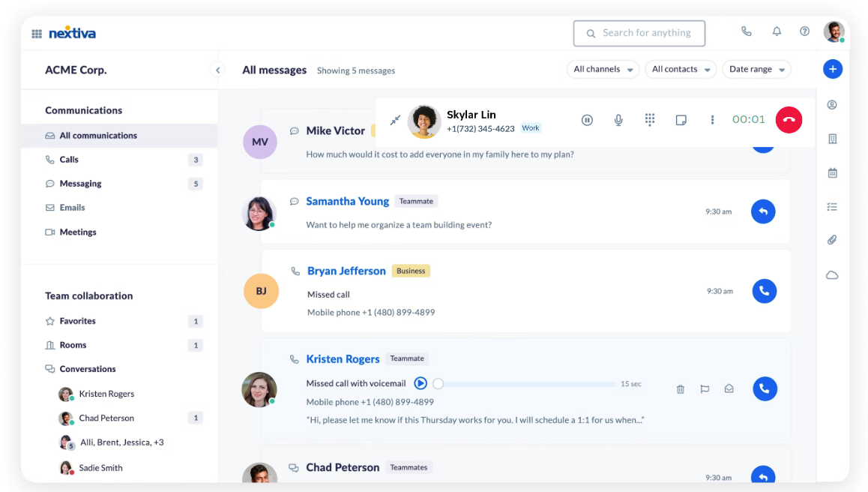The width and height of the screenshot is (868, 492).
Task: Reply to Samantha Young's message
Action: pos(763,211)
